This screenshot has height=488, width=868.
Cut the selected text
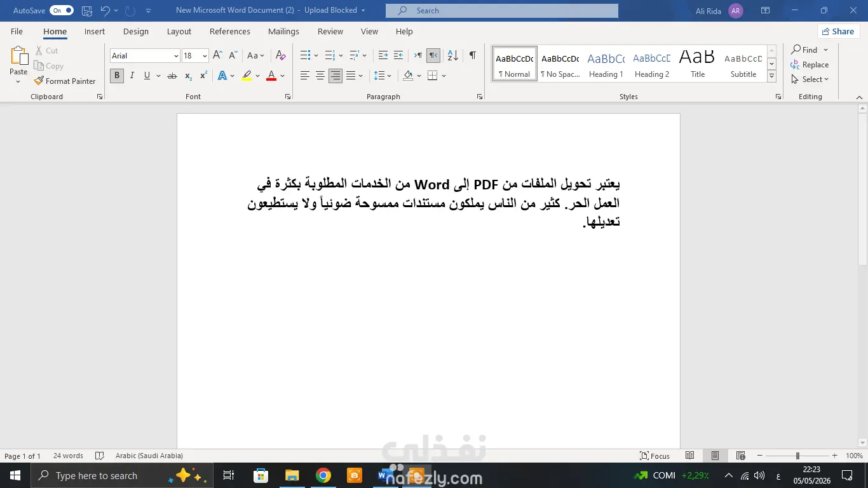[x=46, y=50]
